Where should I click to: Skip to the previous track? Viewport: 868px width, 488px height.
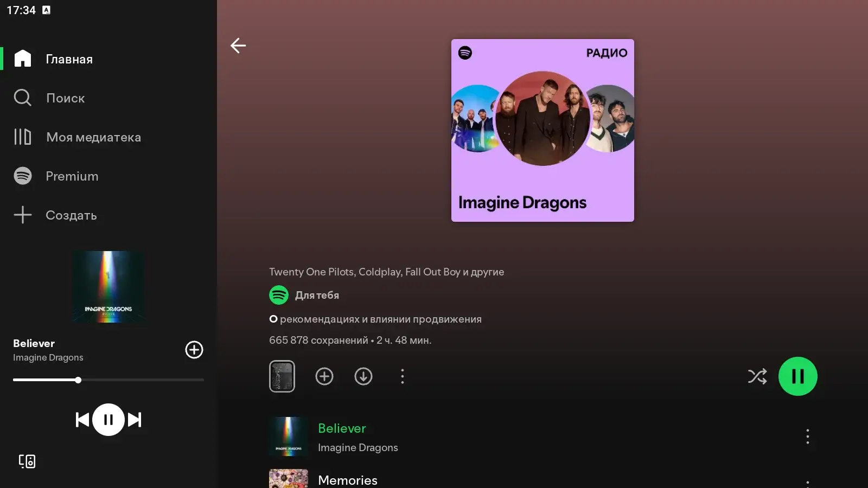[82, 420]
